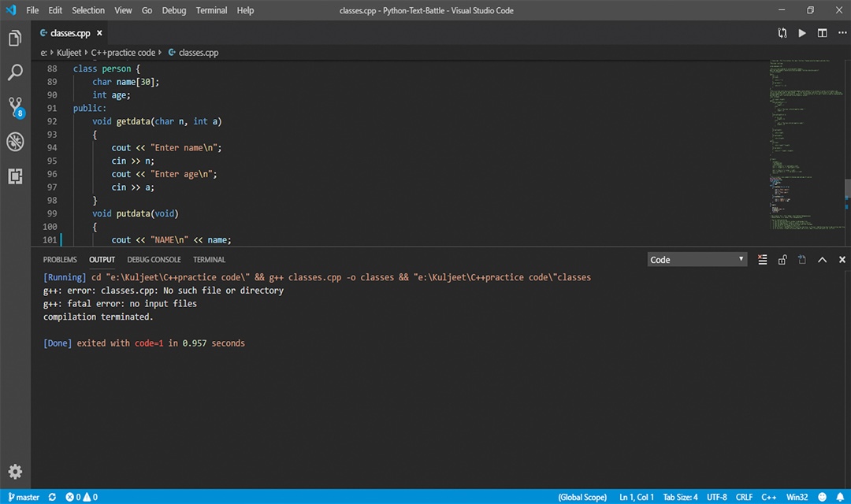851x504 pixels.
Task: Click the master branch indicator
Action: 24,497
